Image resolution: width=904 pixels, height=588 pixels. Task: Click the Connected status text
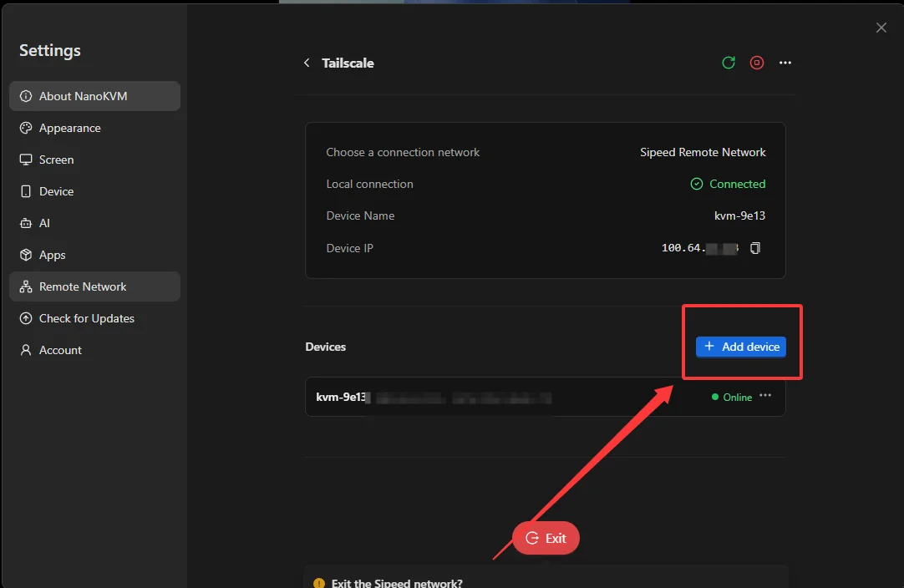tap(738, 184)
